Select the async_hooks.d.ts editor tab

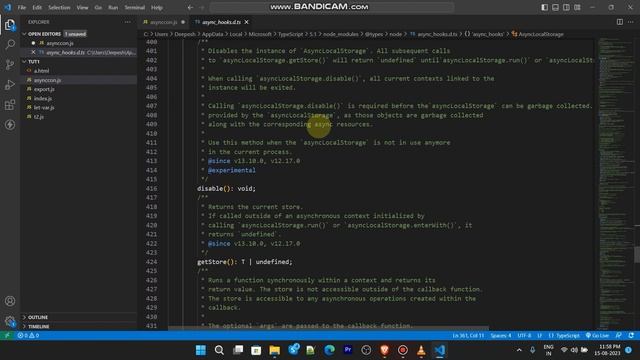pyautogui.click(x=221, y=22)
